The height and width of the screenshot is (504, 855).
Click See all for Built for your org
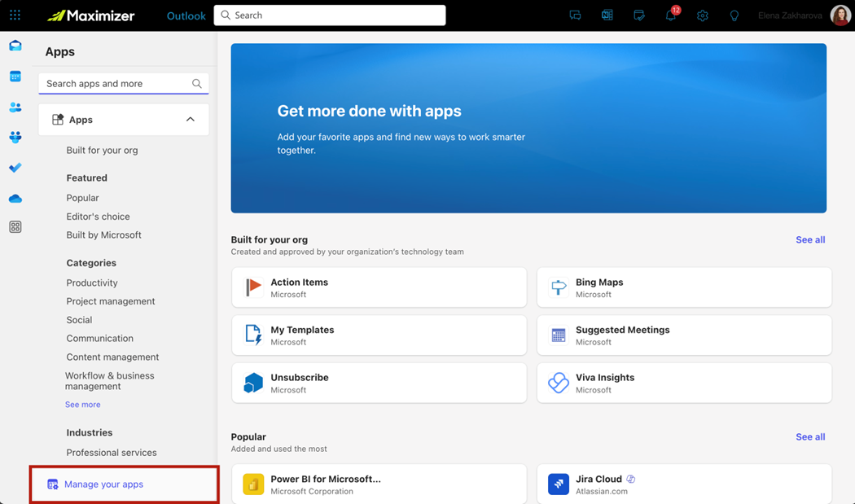(810, 239)
